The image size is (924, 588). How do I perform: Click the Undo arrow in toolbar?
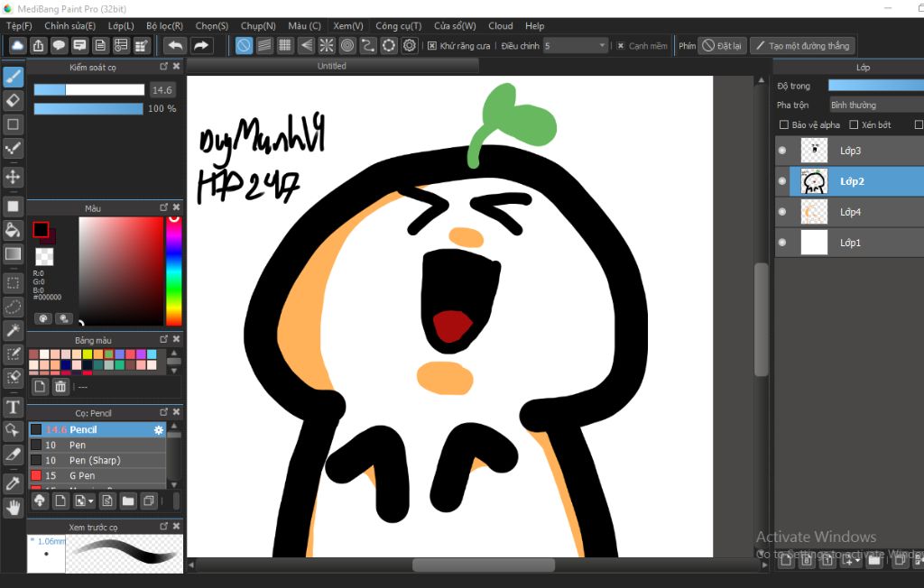point(175,45)
